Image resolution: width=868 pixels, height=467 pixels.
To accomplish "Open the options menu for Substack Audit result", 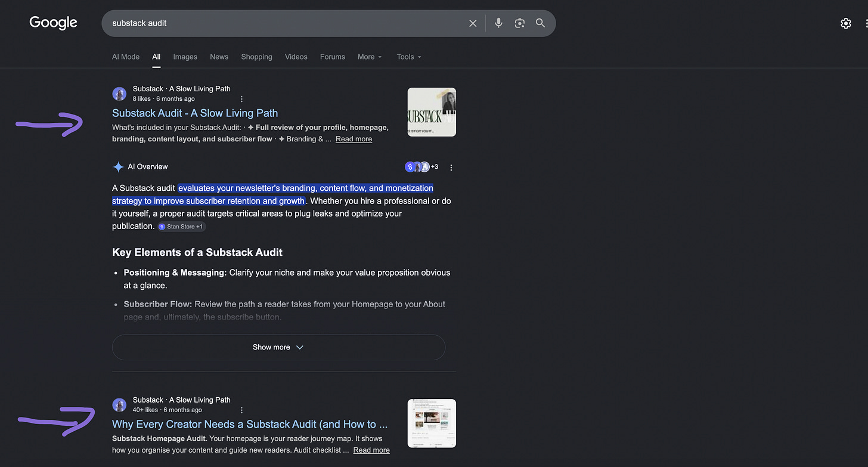I will coord(241,99).
